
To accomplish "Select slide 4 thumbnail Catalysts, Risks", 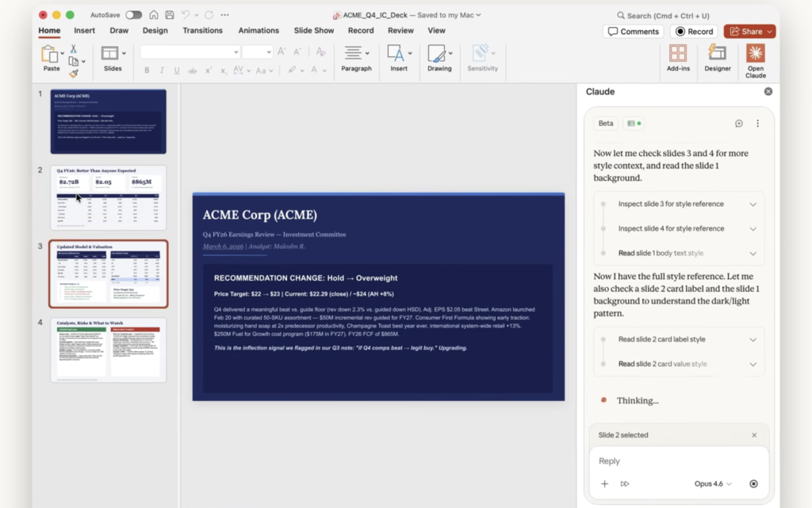I will click(108, 350).
